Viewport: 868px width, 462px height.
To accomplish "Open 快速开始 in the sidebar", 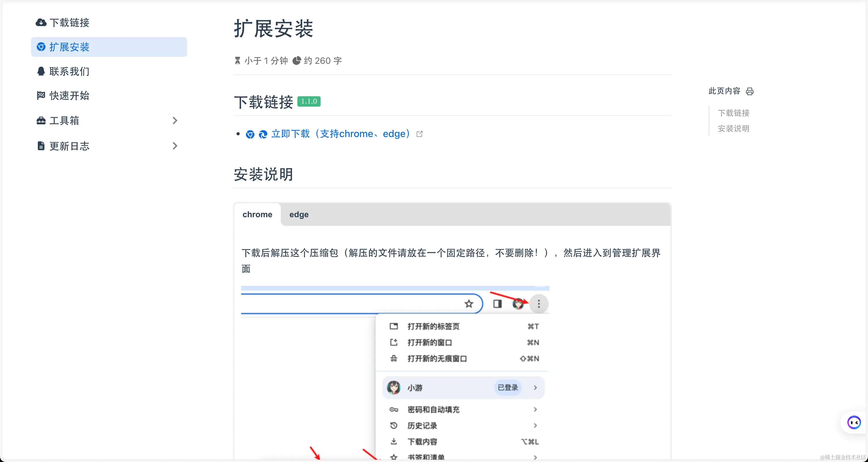I will [x=69, y=95].
